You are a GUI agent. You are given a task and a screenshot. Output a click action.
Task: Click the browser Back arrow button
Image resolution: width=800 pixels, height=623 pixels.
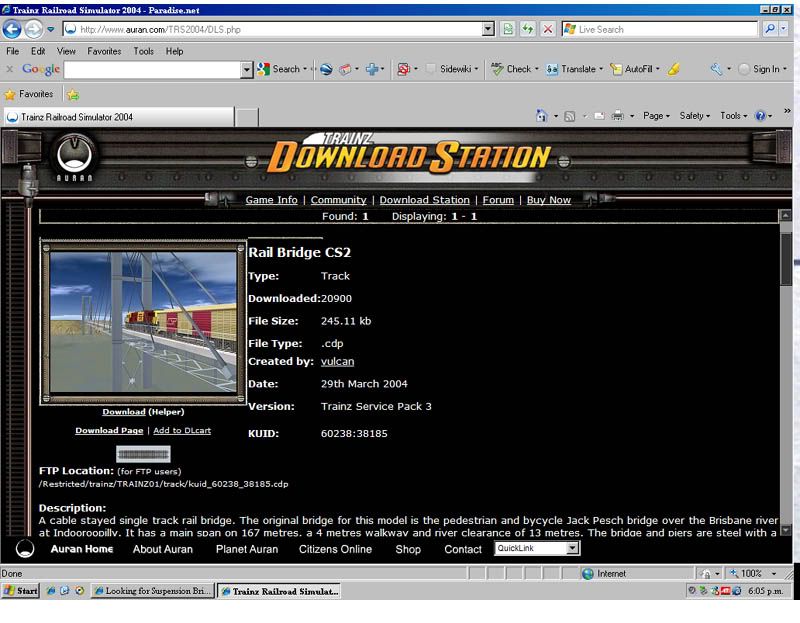click(x=12, y=29)
